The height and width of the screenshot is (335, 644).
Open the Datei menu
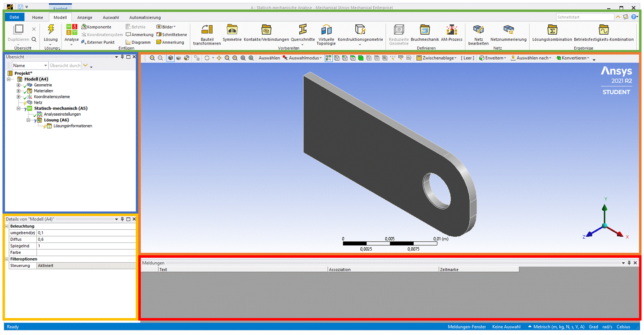click(14, 17)
